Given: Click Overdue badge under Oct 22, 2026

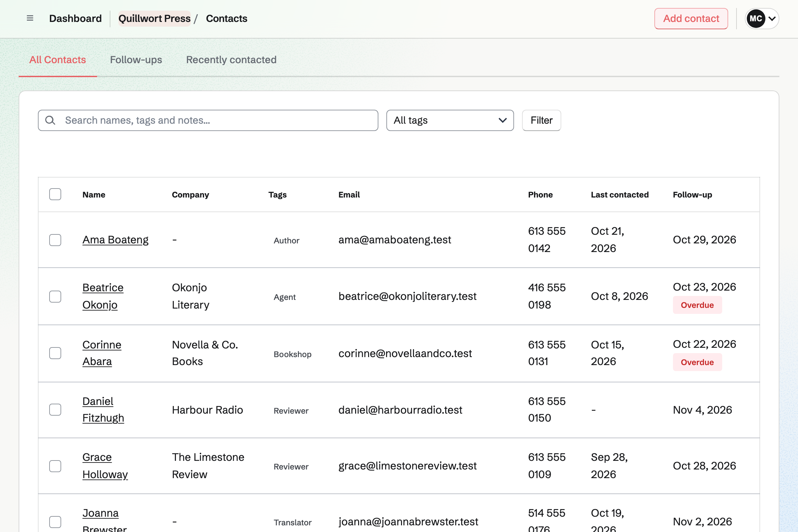Looking at the screenshot, I should 697,362.
